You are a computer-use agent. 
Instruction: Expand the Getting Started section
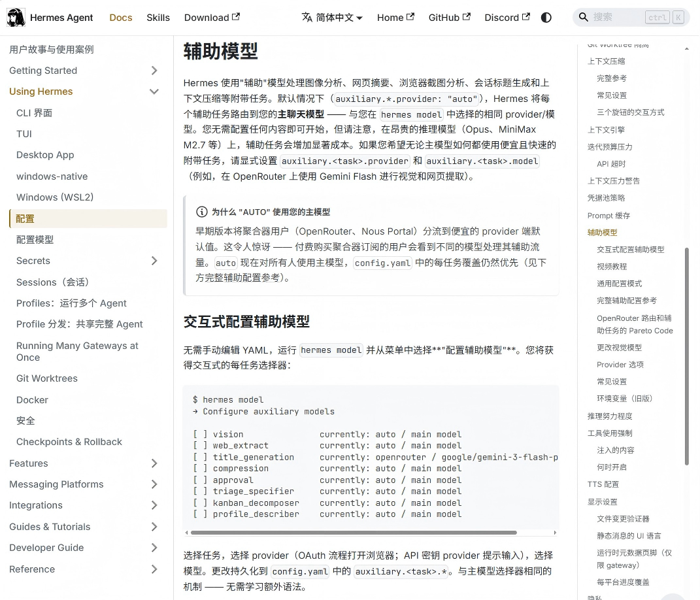coord(154,71)
